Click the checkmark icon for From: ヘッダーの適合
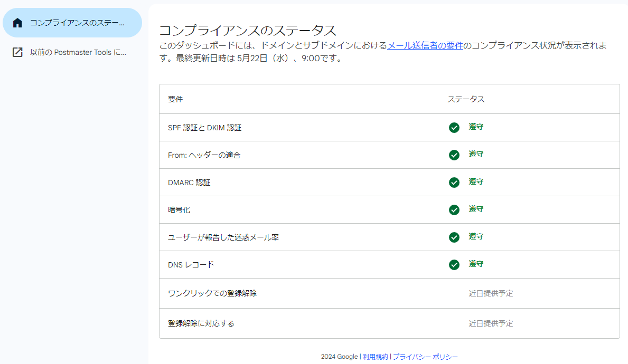The height and width of the screenshot is (364, 628). (x=454, y=155)
